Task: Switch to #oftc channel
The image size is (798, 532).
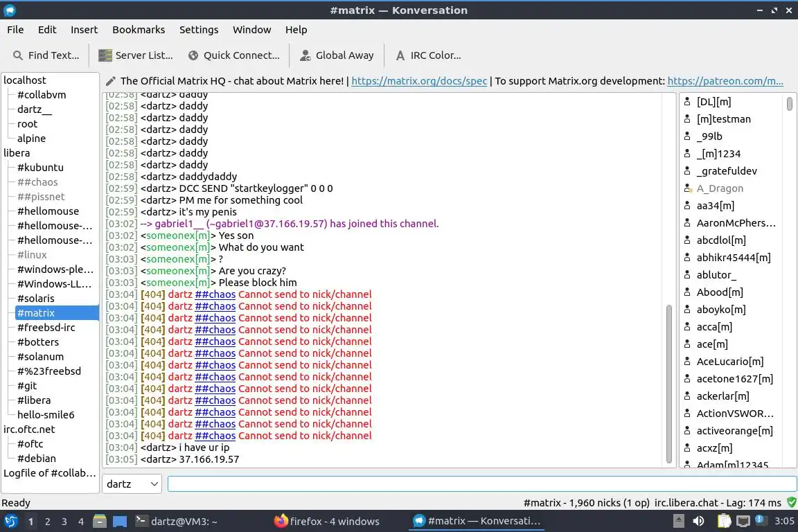Action: pos(30,444)
